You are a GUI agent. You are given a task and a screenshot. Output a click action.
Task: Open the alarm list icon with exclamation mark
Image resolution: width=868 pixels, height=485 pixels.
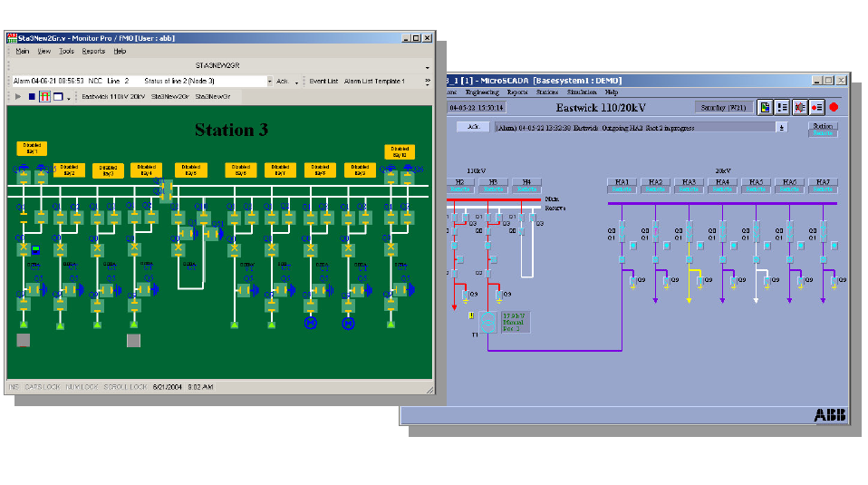[782, 107]
